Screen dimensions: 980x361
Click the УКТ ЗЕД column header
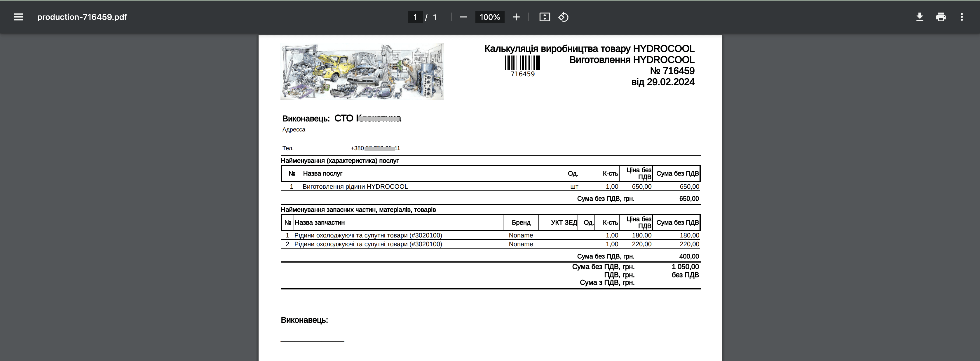(x=564, y=222)
